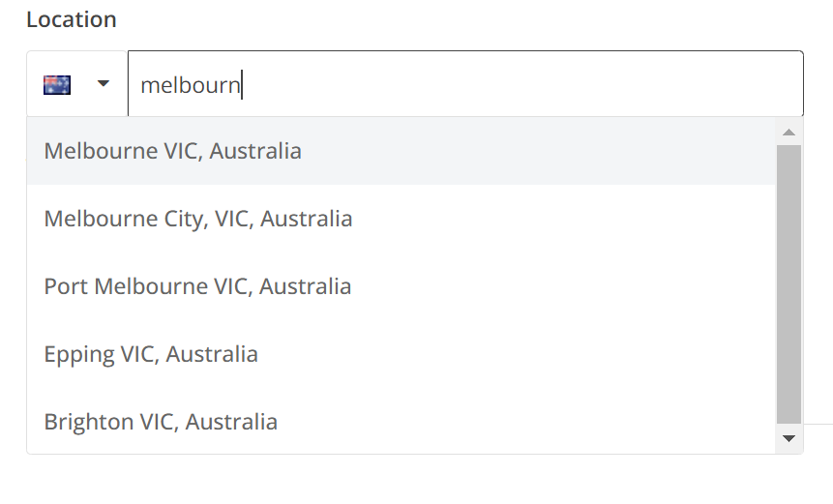This screenshot has height=504, width=833.
Task: Open country picker beside the location input
Action: (77, 85)
